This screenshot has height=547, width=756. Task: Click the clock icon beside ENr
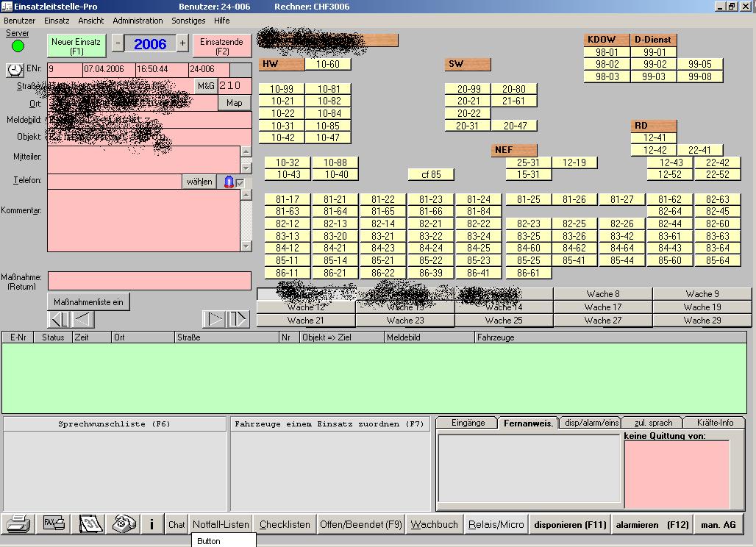[15, 69]
